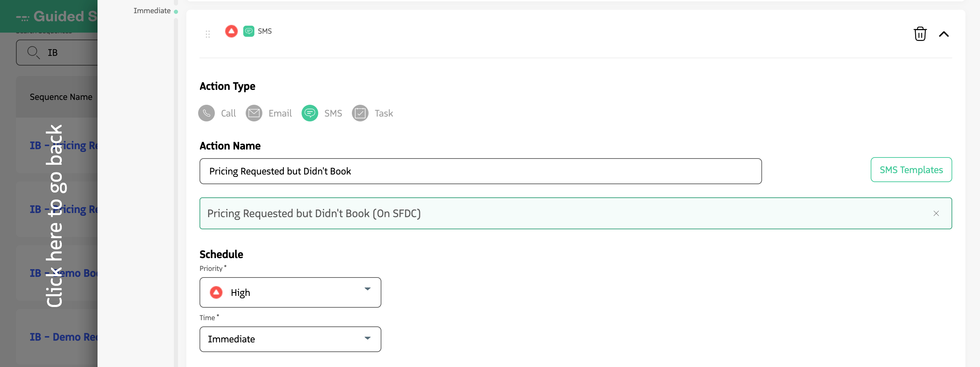Select the Email action type icon
Screen dimensions: 980x367
pyautogui.click(x=254, y=113)
